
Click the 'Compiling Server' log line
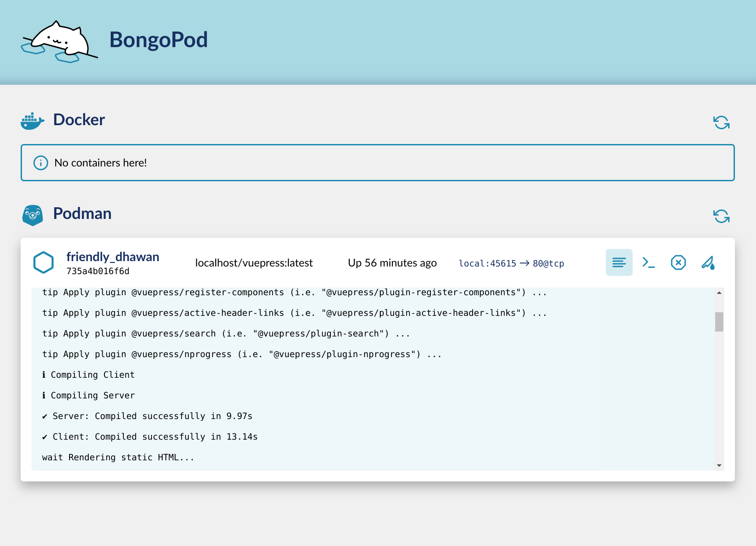pyautogui.click(x=88, y=395)
